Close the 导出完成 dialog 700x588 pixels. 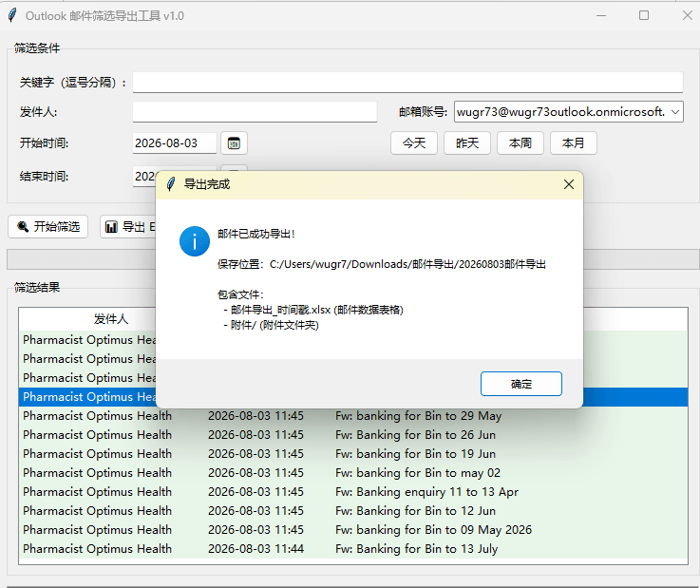[x=568, y=184]
